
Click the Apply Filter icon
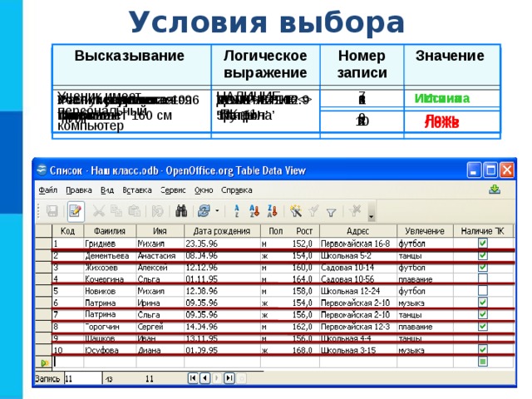click(313, 211)
